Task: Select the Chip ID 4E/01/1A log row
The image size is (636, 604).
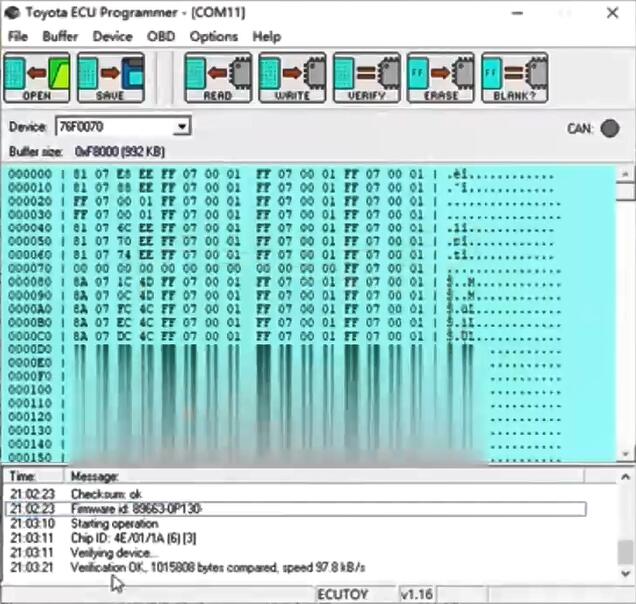Action: tap(296, 538)
